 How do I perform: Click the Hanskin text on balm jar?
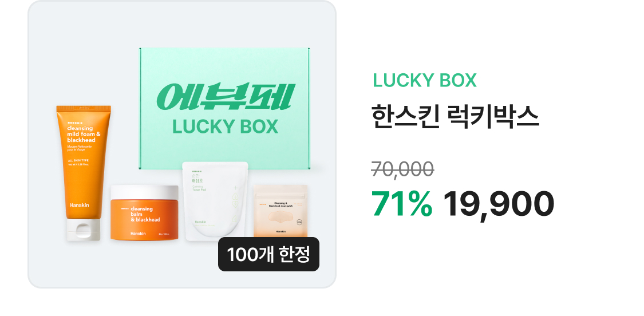tap(138, 234)
